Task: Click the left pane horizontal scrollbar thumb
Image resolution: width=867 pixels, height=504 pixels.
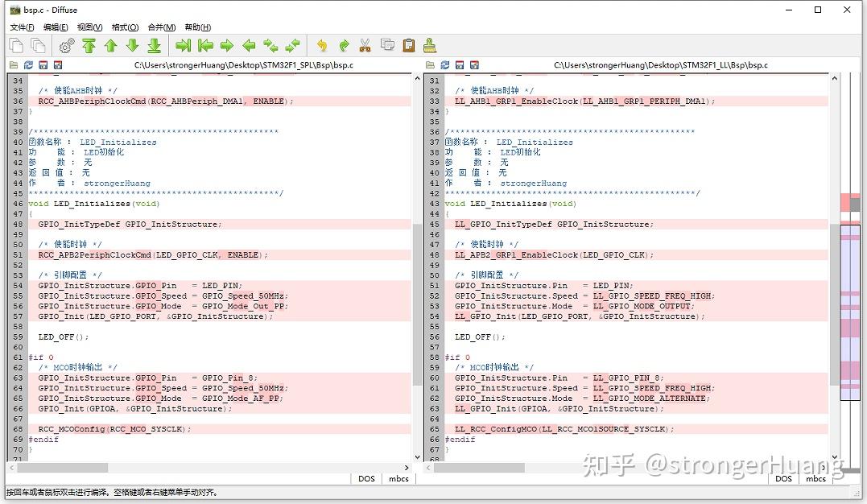Action: pyautogui.click(x=63, y=468)
